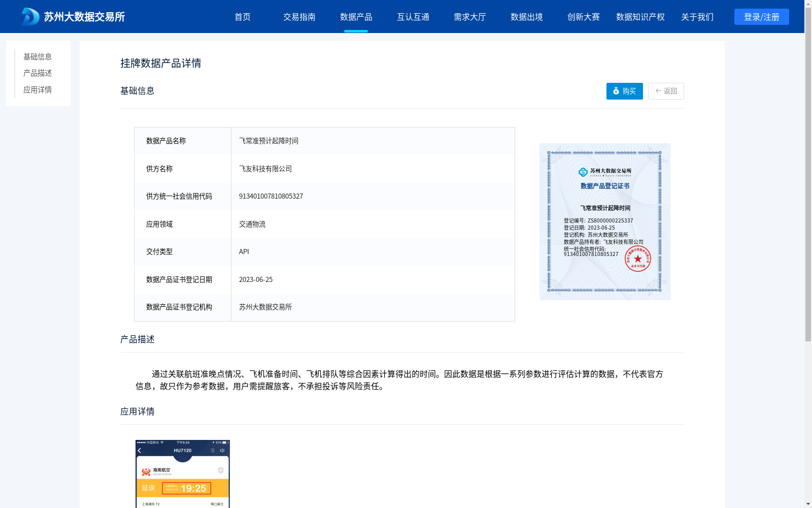Click the 数据产品名称 label cell
Screen dimensions: 812x508
[x=183, y=141]
